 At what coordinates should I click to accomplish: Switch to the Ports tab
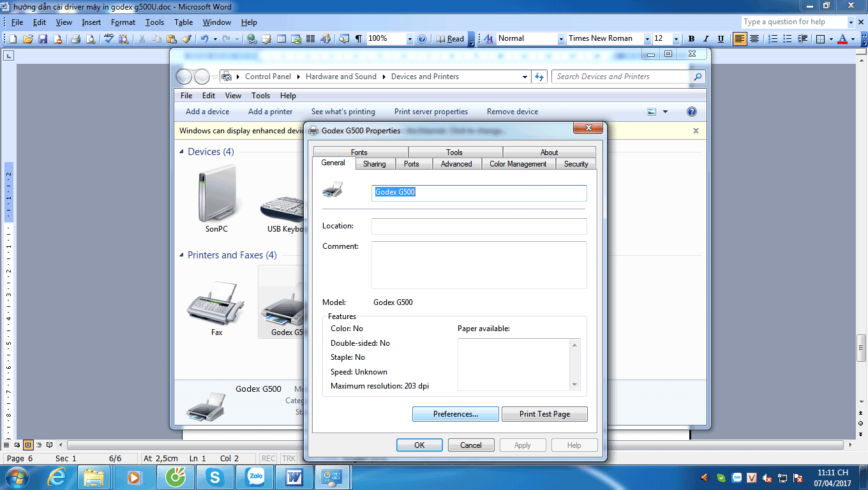click(x=412, y=164)
